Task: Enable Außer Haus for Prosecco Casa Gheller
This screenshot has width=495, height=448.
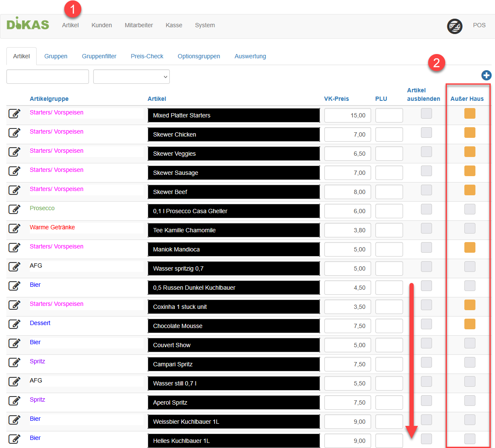Action: 469,209
